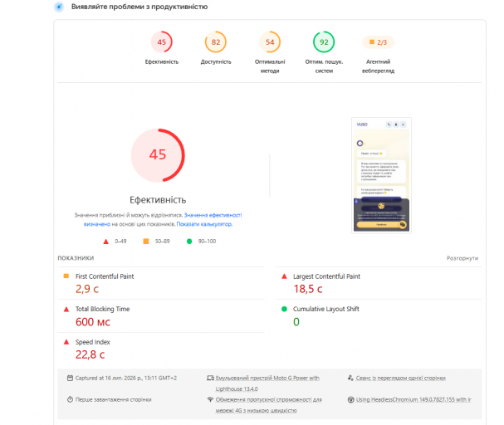The image size is (504, 425).
Task: Open the Обмеження пропускної спроможності link
Action: (x=269, y=405)
